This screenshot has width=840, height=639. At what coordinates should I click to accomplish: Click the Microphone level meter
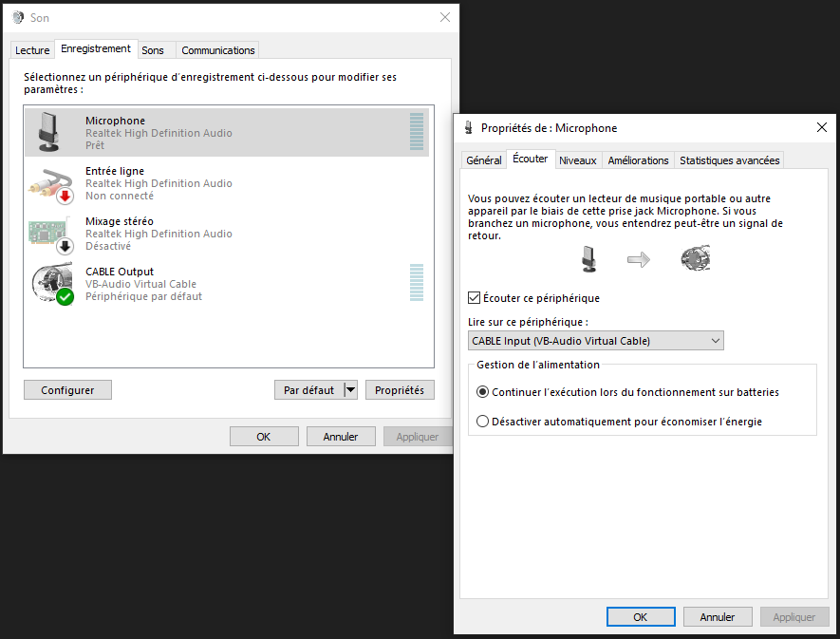[x=417, y=131]
